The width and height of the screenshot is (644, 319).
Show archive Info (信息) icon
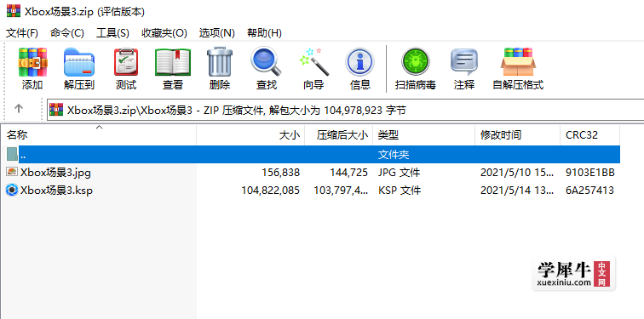pyautogui.click(x=360, y=62)
